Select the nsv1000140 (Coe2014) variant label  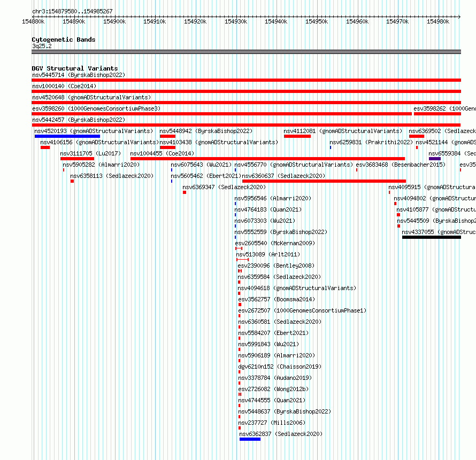pos(64,86)
